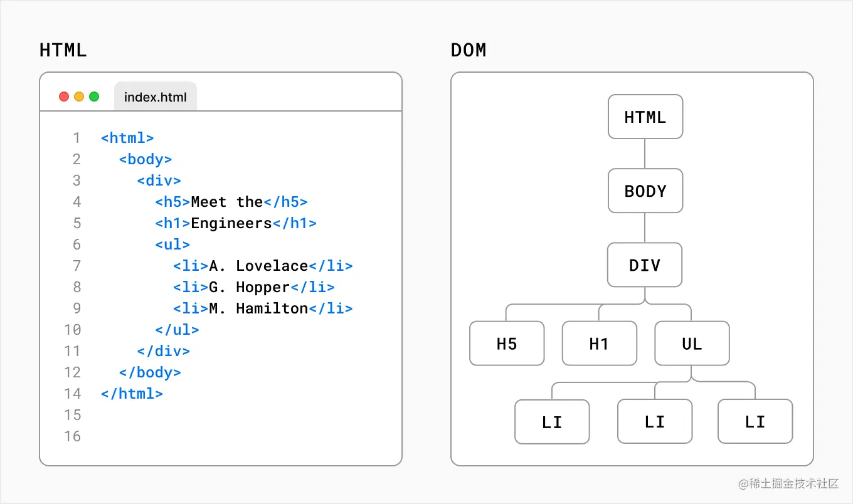This screenshot has height=504, width=853.
Task: Click the closing </html> tag
Action: point(132,394)
